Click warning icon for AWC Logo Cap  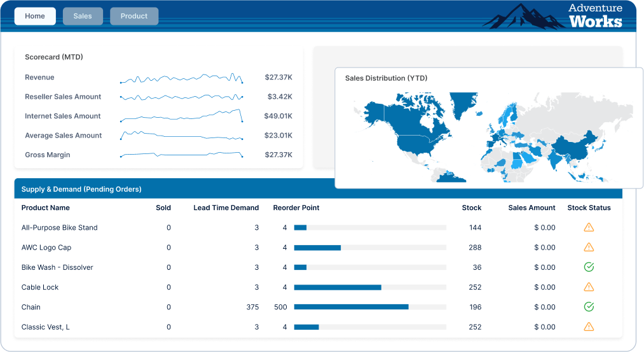pos(589,247)
